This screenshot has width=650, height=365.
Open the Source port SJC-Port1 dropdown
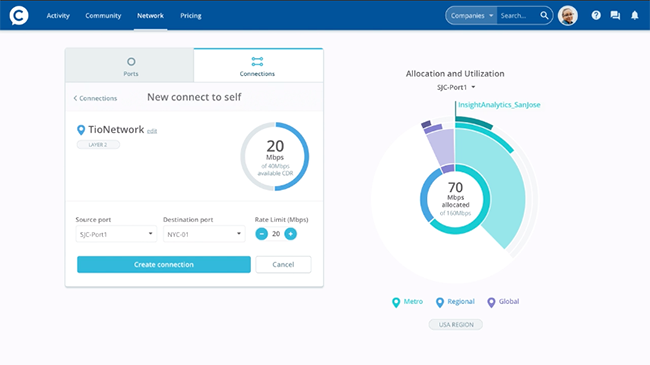[116, 234]
